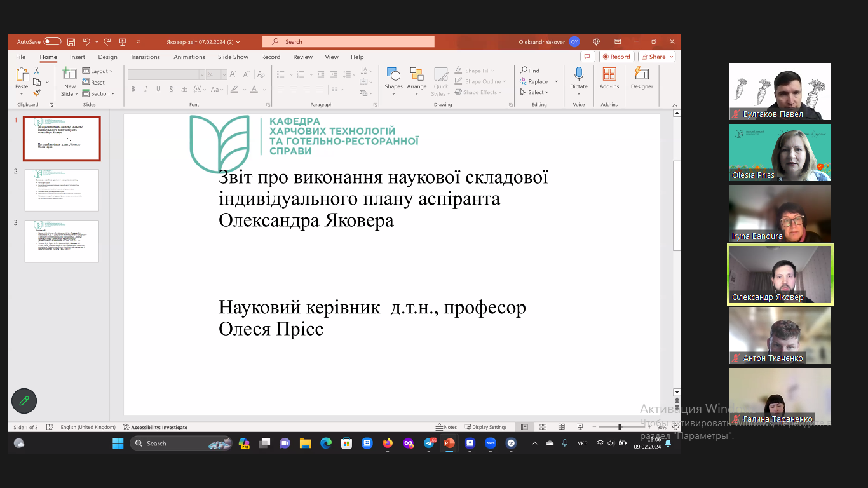Open the Select dropdown in Editing
Viewport: 868px width, 488px height.
point(537,92)
